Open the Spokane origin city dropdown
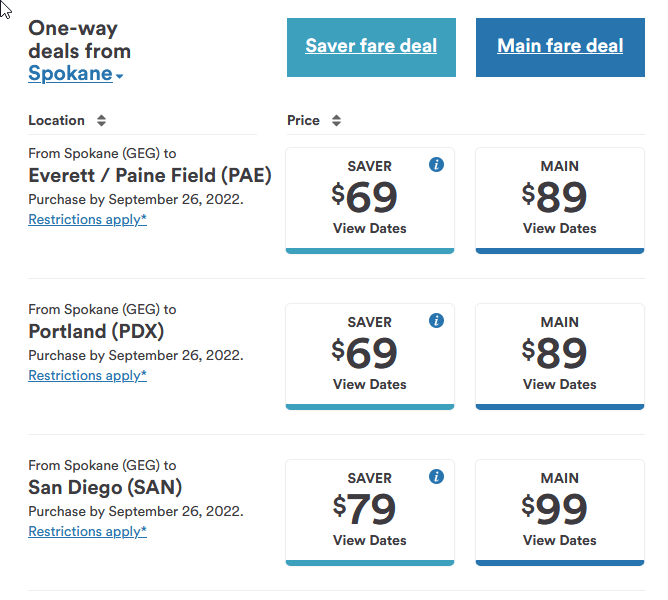The image size is (668, 600). click(x=76, y=74)
